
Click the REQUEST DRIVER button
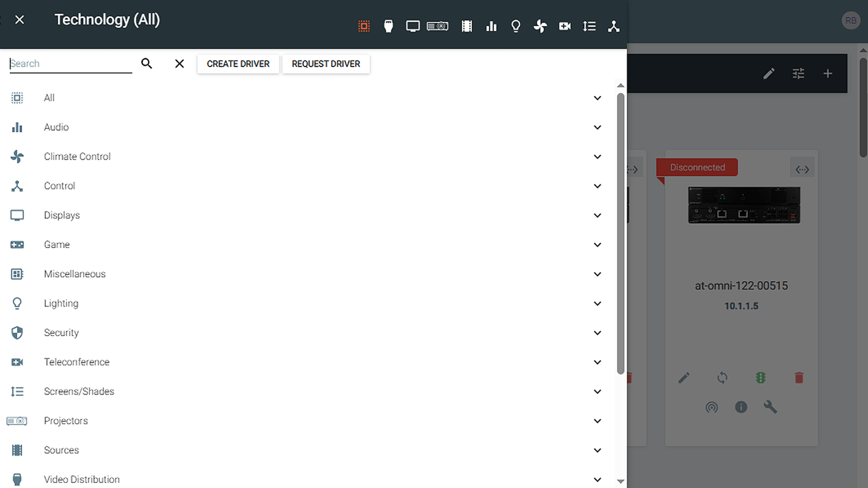point(325,64)
